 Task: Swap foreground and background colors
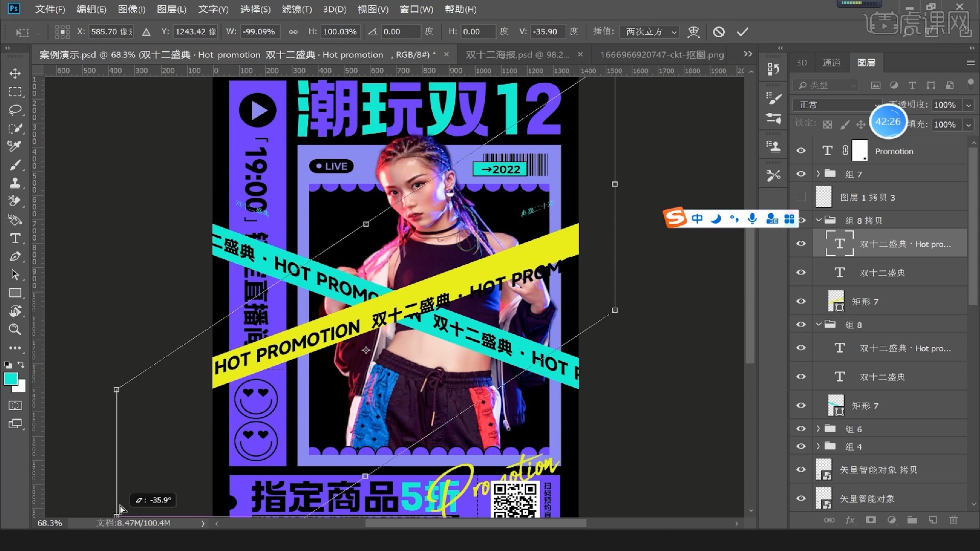pyautogui.click(x=21, y=365)
